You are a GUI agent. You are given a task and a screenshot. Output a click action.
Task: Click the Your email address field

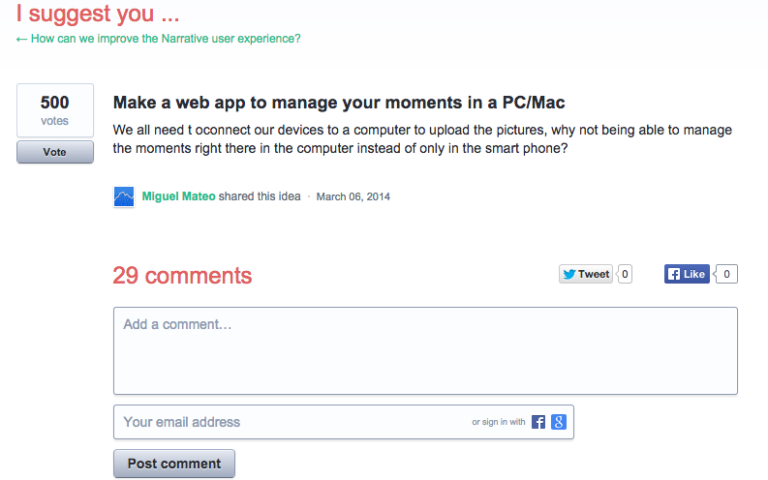pos(343,422)
